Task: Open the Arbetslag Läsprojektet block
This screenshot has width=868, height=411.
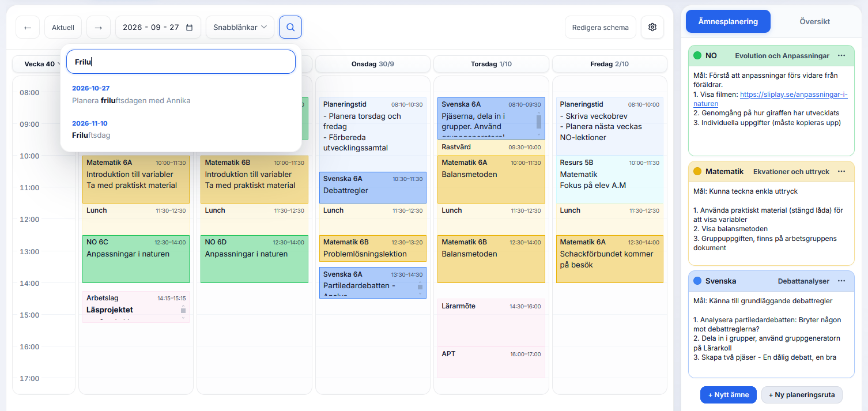Action: (136, 307)
